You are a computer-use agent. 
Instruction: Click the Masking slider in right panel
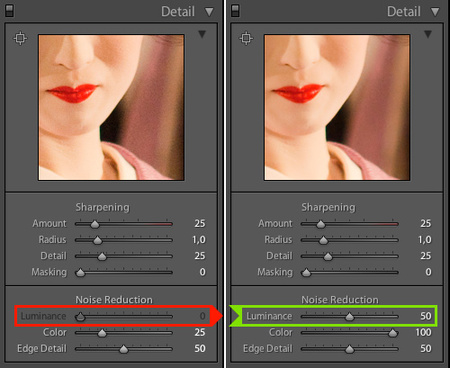coord(350,273)
